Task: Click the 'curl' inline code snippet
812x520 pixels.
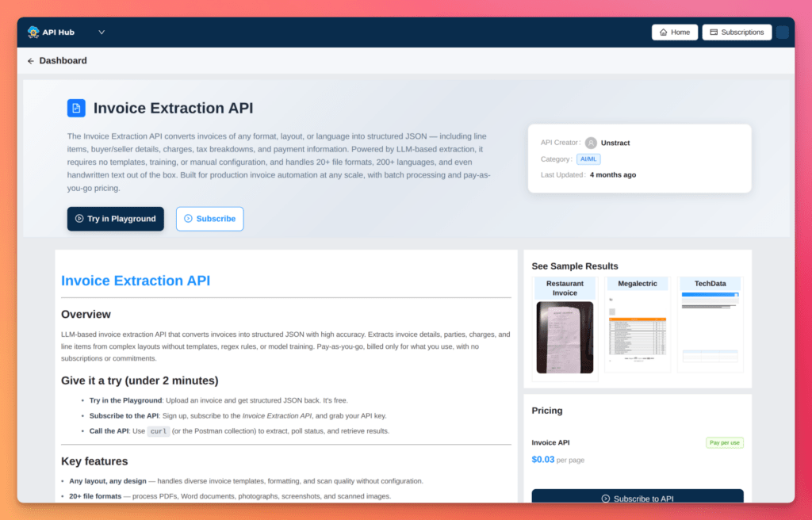Action: click(x=159, y=431)
